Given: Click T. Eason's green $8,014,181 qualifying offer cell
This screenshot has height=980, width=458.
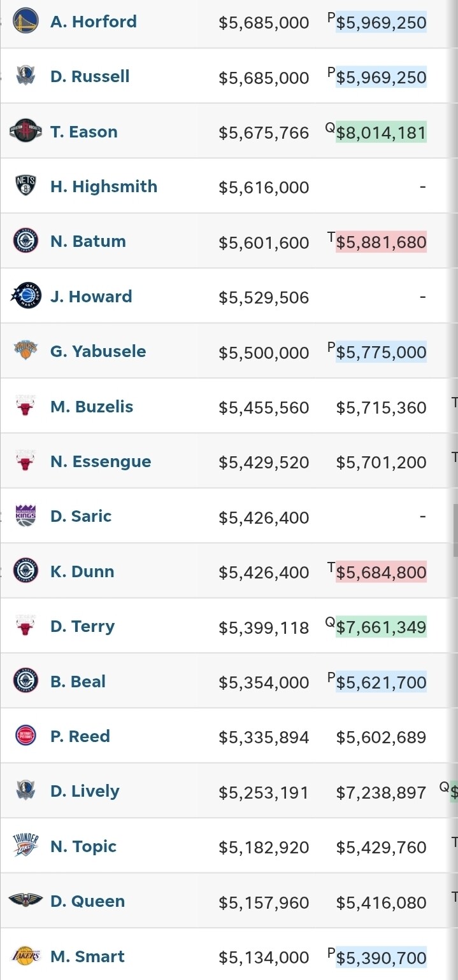Looking at the screenshot, I should coord(381,132).
